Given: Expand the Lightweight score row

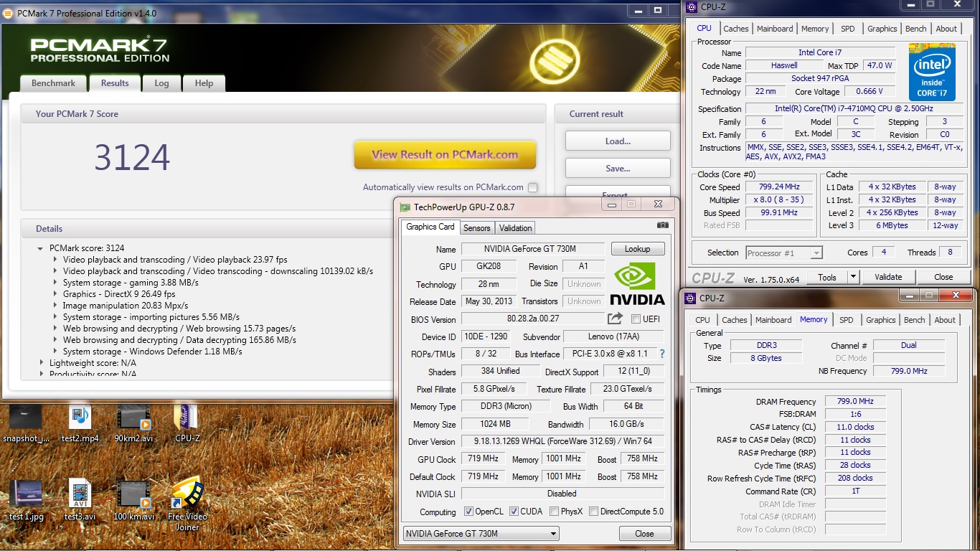Looking at the screenshot, I should [41, 363].
